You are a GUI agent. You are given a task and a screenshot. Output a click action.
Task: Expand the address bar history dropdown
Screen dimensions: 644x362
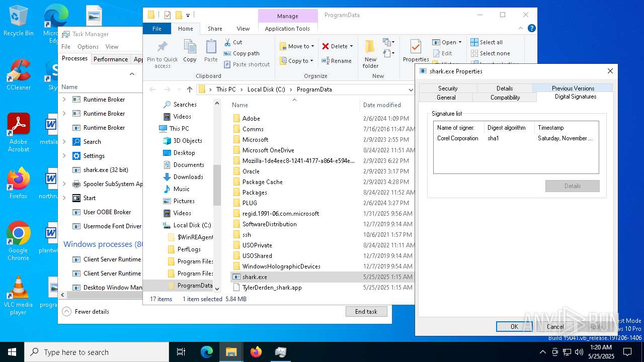(x=411, y=89)
